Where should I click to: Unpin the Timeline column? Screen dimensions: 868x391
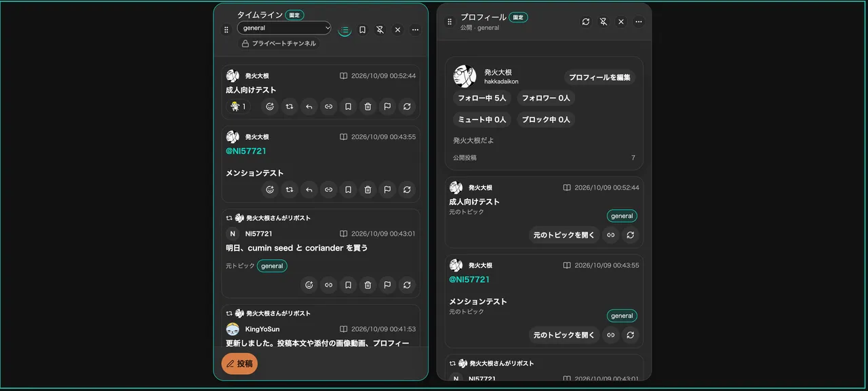[x=380, y=30]
